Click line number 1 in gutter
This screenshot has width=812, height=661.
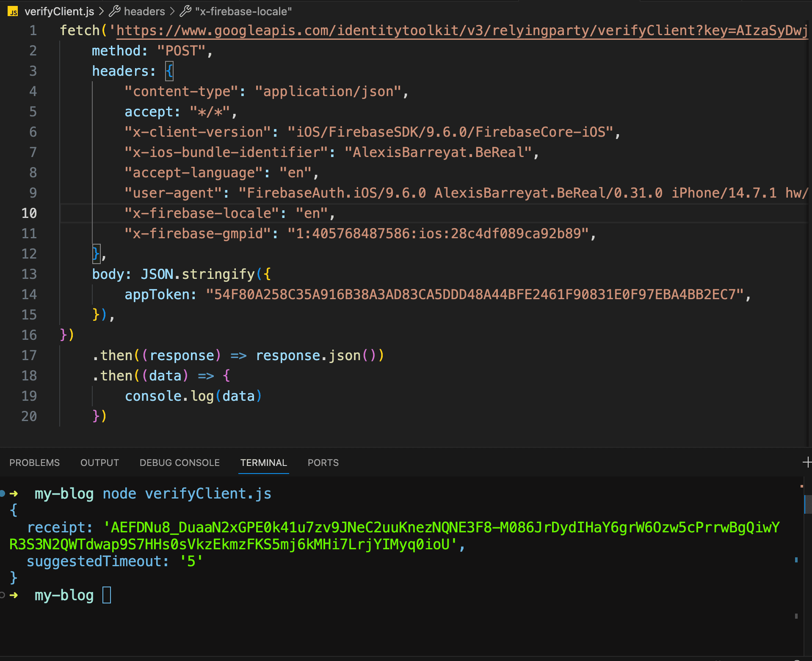tap(33, 30)
